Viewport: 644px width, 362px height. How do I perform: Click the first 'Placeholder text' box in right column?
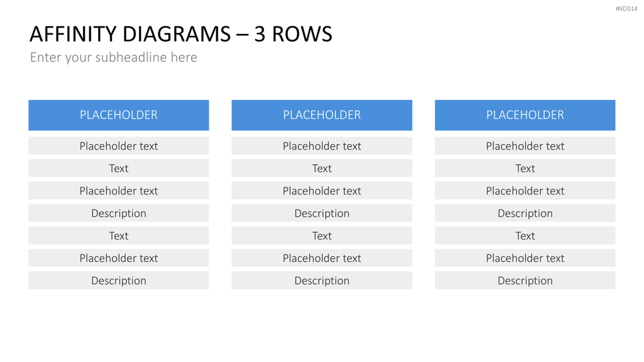pyautogui.click(x=525, y=146)
